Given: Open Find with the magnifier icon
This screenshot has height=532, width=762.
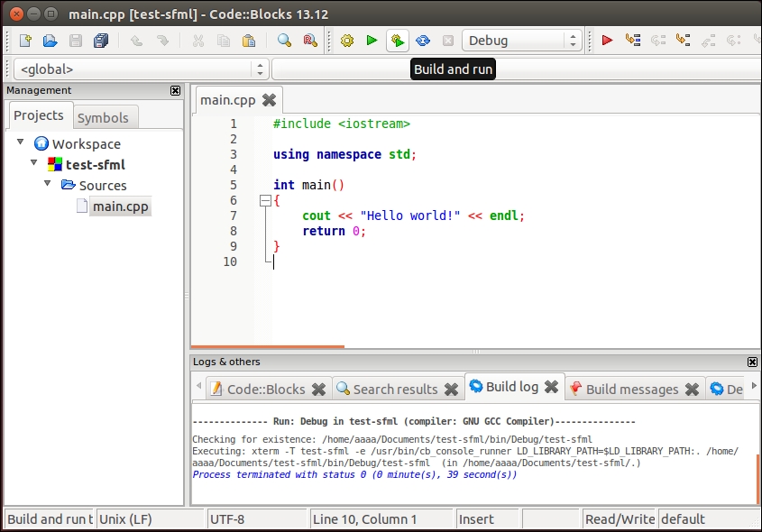Looking at the screenshot, I should click(284, 41).
